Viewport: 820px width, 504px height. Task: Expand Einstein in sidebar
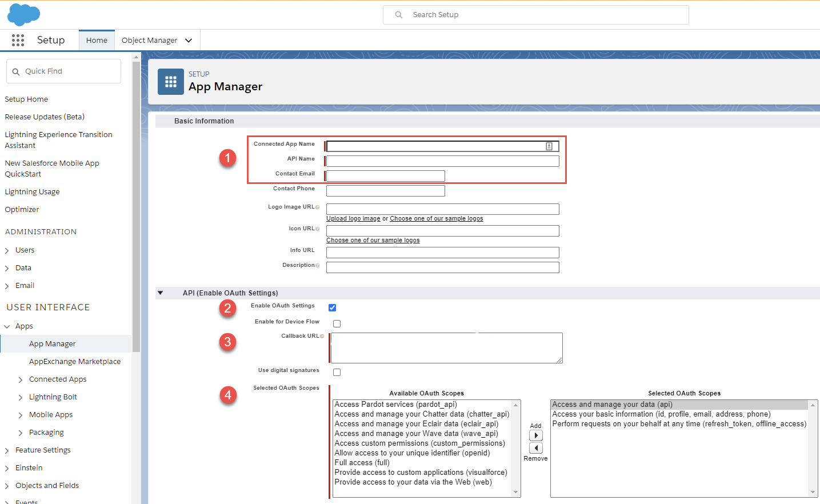(7, 469)
